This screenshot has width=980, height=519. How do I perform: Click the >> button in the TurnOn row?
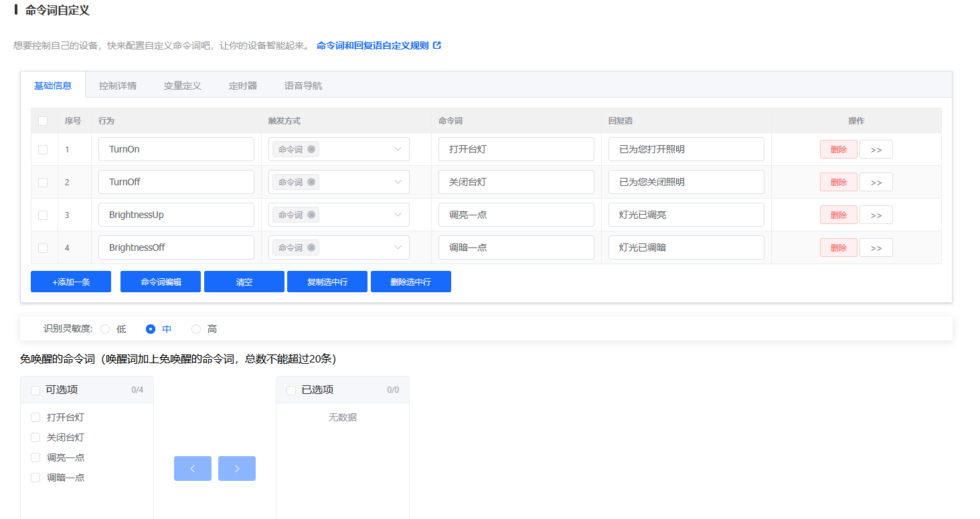(876, 149)
